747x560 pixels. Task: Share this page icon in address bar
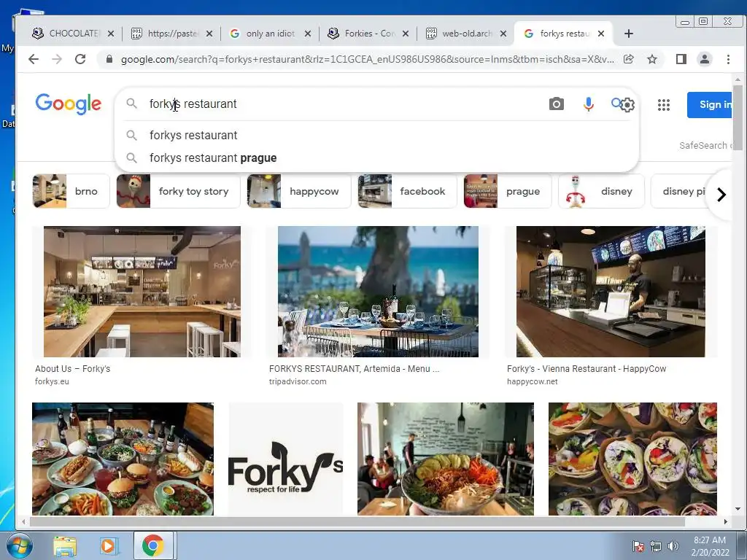pyautogui.click(x=629, y=59)
